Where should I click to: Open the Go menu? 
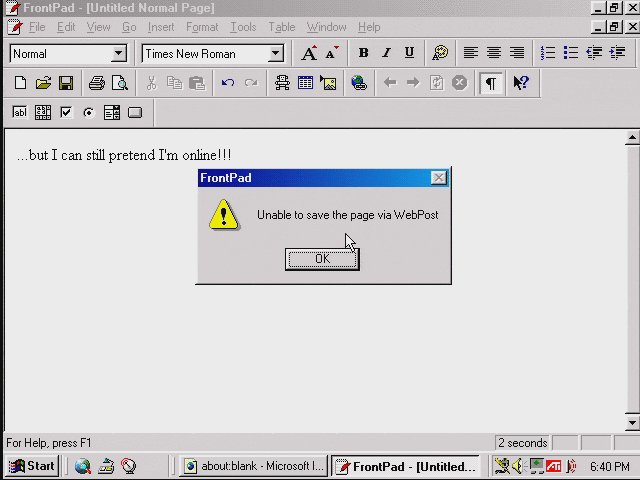point(129,27)
